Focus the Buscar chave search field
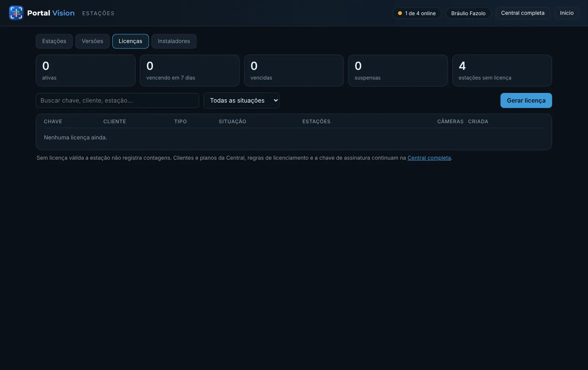588x370 pixels. coord(117,100)
